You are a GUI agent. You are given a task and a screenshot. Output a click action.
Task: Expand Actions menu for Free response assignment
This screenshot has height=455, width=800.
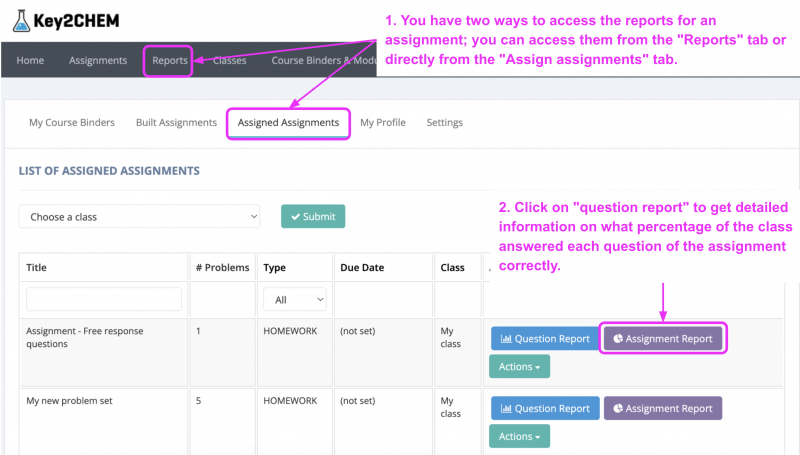(519, 367)
